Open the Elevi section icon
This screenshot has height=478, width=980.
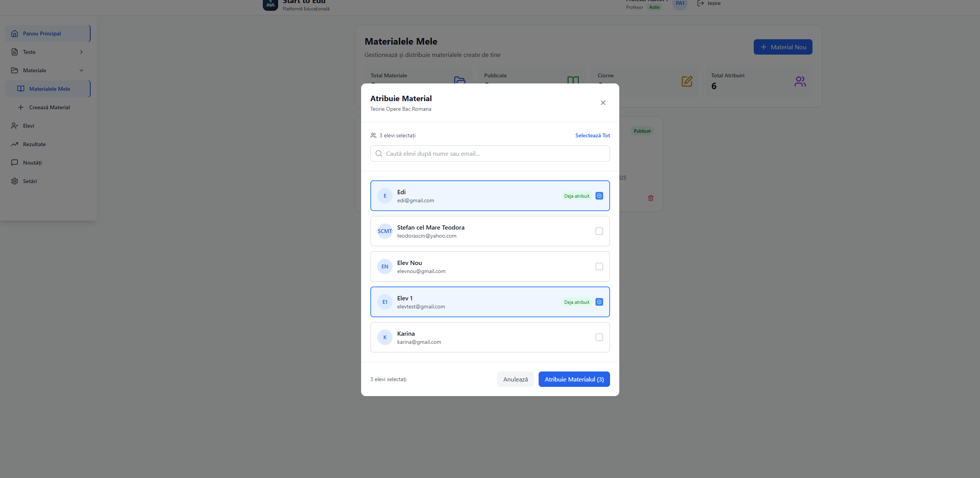click(15, 125)
